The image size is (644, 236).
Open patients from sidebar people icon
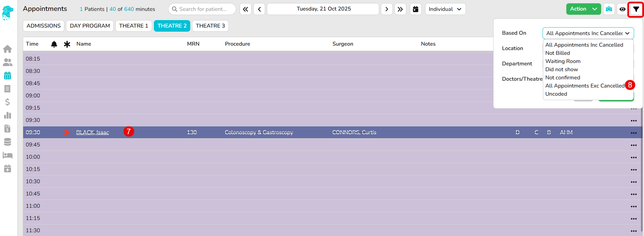click(x=7, y=62)
